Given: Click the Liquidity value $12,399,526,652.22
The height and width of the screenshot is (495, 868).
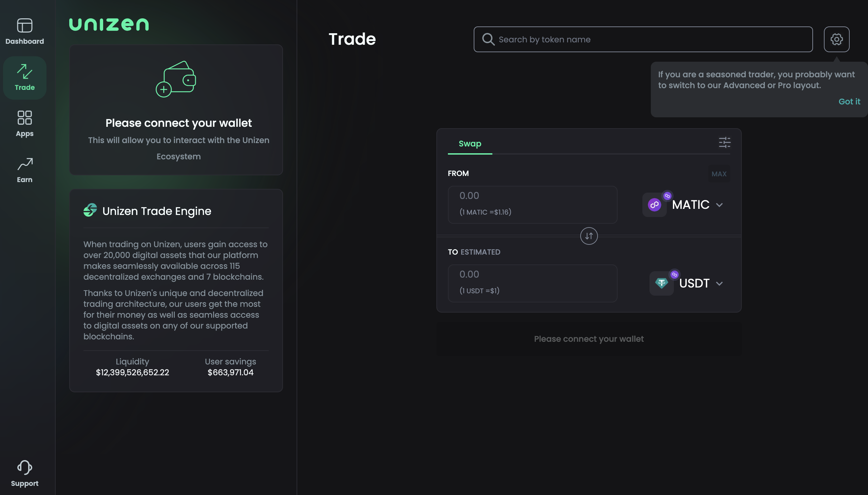Looking at the screenshot, I should 132,372.
